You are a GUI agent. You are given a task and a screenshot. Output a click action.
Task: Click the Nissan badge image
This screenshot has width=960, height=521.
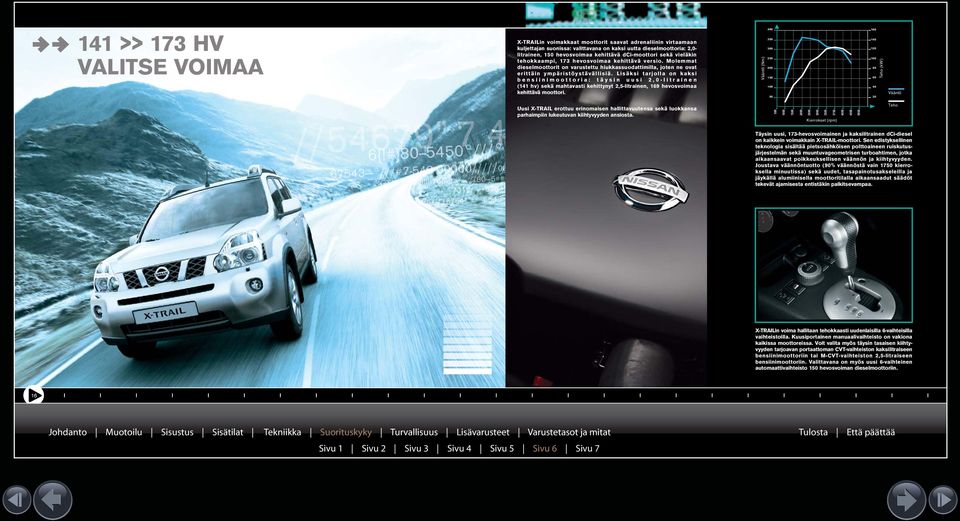[x=650, y=189]
